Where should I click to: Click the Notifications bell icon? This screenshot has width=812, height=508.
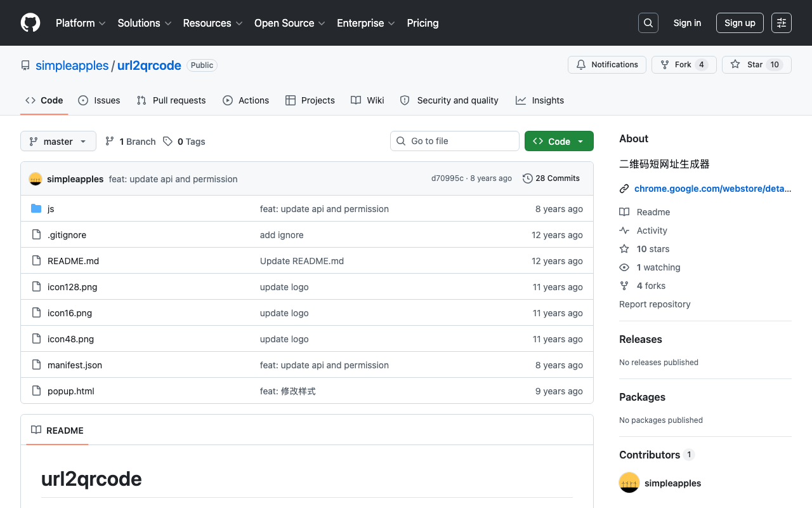tap(581, 65)
